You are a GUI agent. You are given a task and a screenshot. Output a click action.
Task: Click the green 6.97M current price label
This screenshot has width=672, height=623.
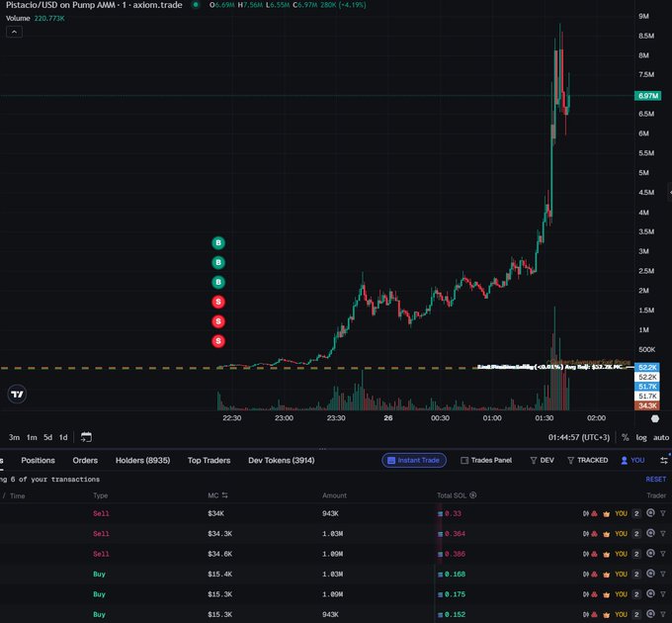[x=647, y=96]
